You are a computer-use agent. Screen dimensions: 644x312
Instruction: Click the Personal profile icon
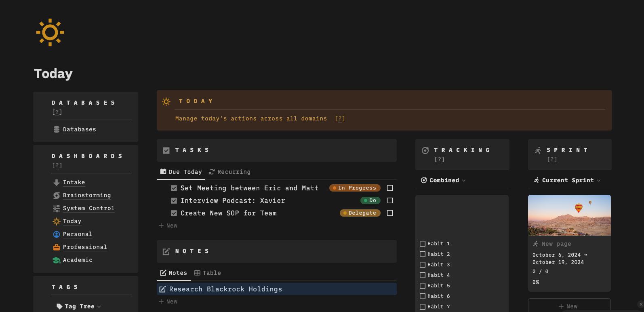(57, 234)
